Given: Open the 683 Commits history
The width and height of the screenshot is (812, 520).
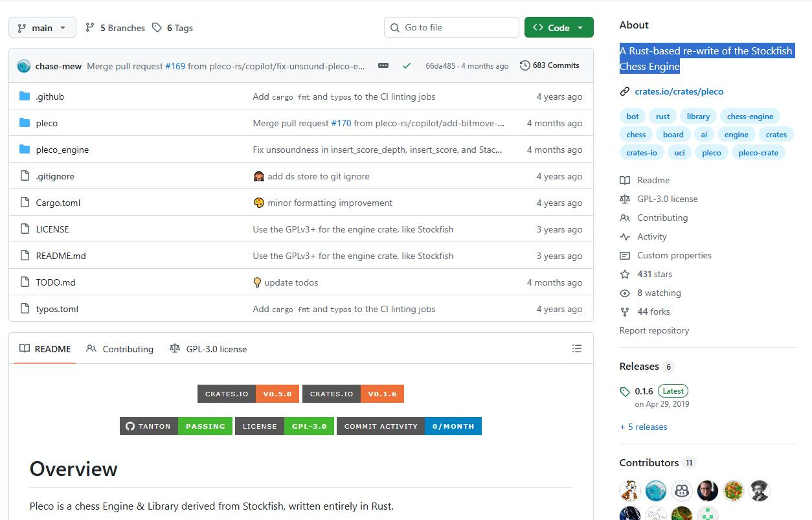Looking at the screenshot, I should (550, 65).
